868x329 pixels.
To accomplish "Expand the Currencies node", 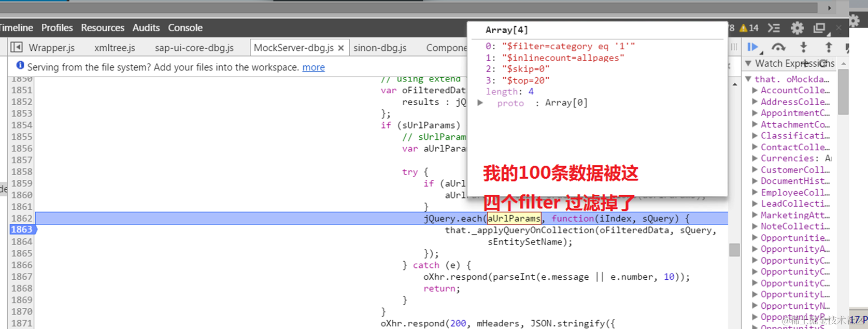I will [x=755, y=159].
